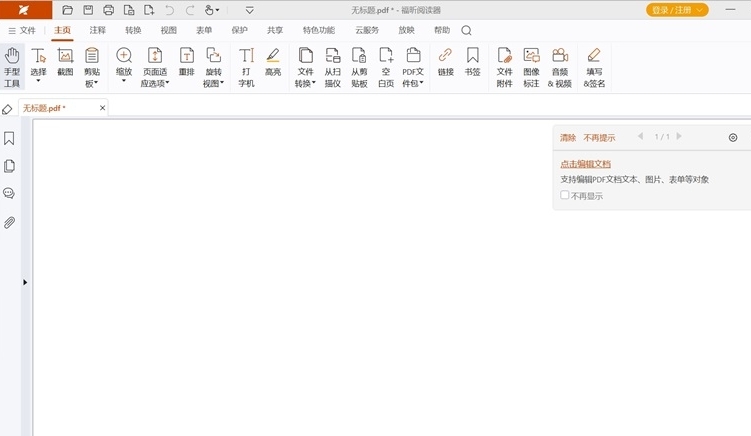Click the 点击编辑文档 link

coord(585,164)
